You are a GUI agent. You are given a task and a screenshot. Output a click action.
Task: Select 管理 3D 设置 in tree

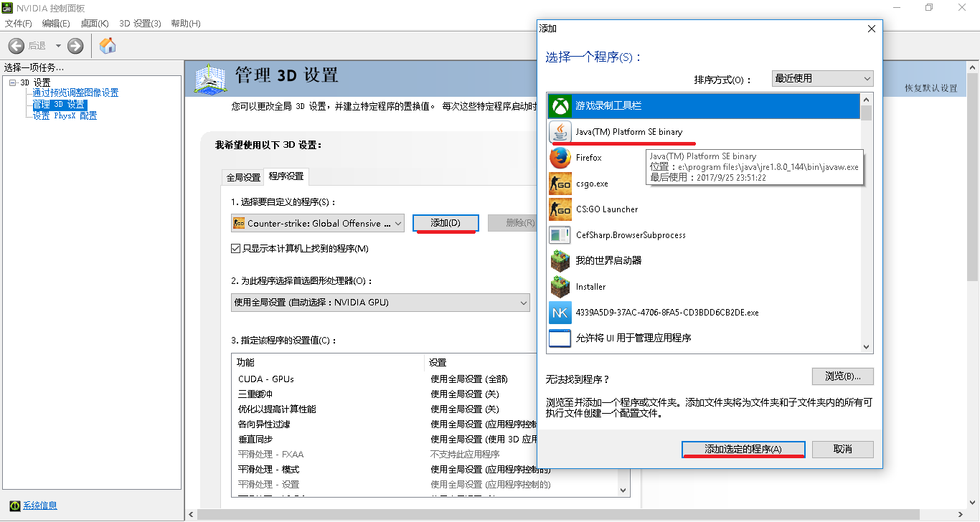coord(59,105)
